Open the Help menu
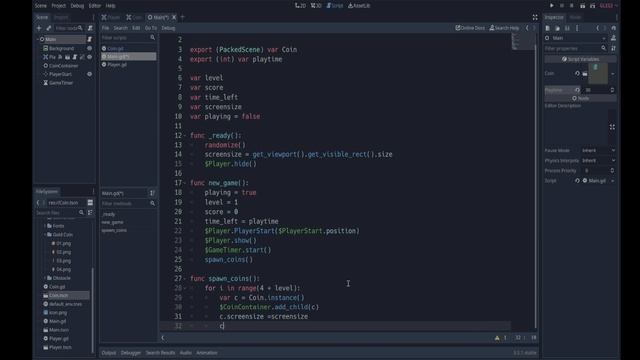Screen dimensions: 640x360 pyautogui.click(x=110, y=6)
